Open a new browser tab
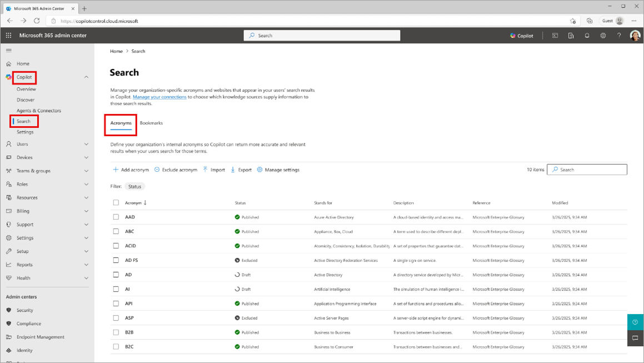Image resolution: width=644 pixels, height=363 pixels. [84, 9]
